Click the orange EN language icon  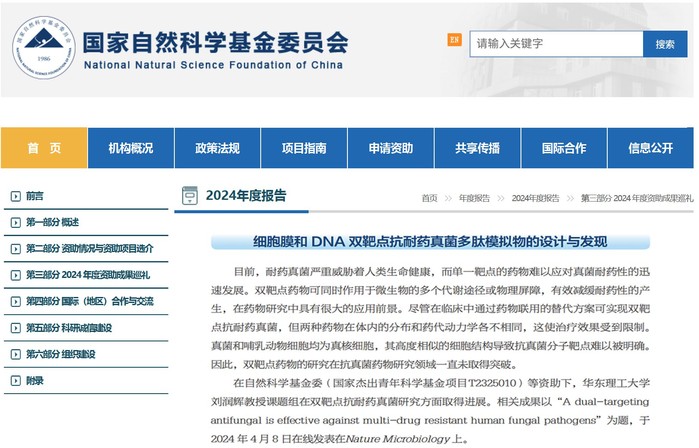pos(455,40)
